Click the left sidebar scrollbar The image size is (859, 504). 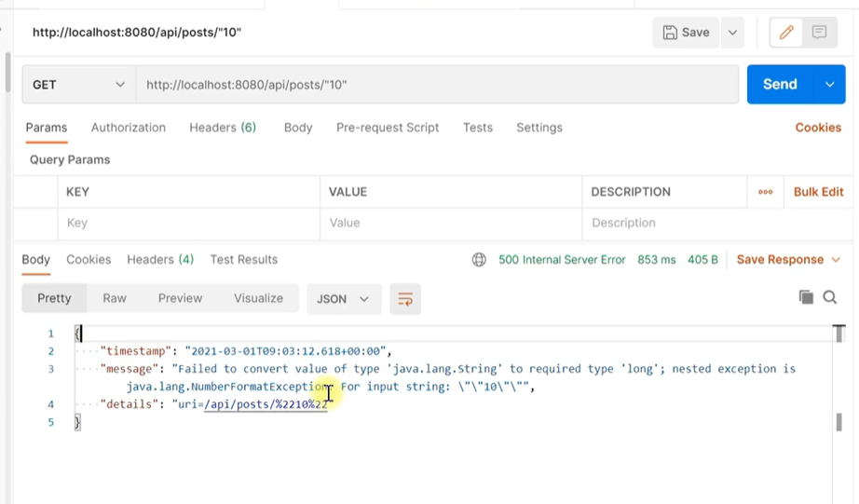click(x=7, y=73)
